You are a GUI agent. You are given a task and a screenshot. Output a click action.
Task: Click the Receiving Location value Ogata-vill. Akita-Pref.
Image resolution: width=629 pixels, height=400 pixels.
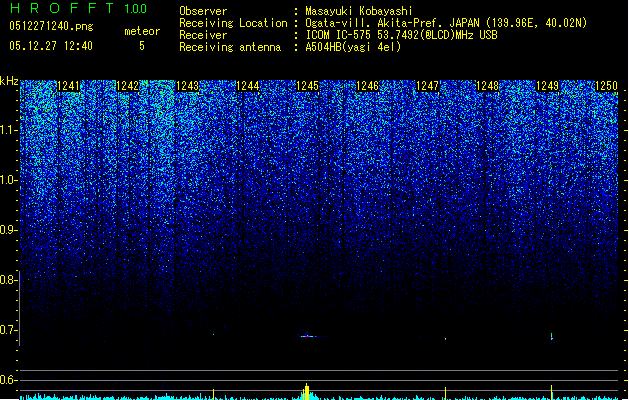(375, 23)
